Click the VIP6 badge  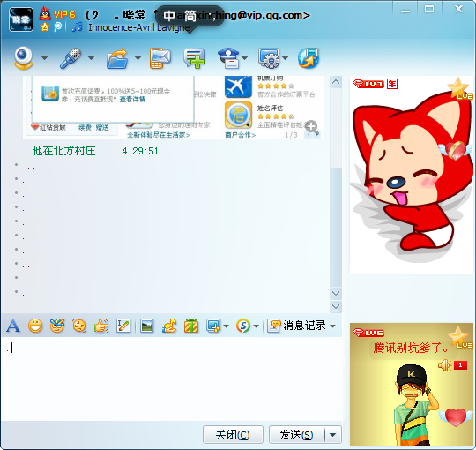(64, 14)
